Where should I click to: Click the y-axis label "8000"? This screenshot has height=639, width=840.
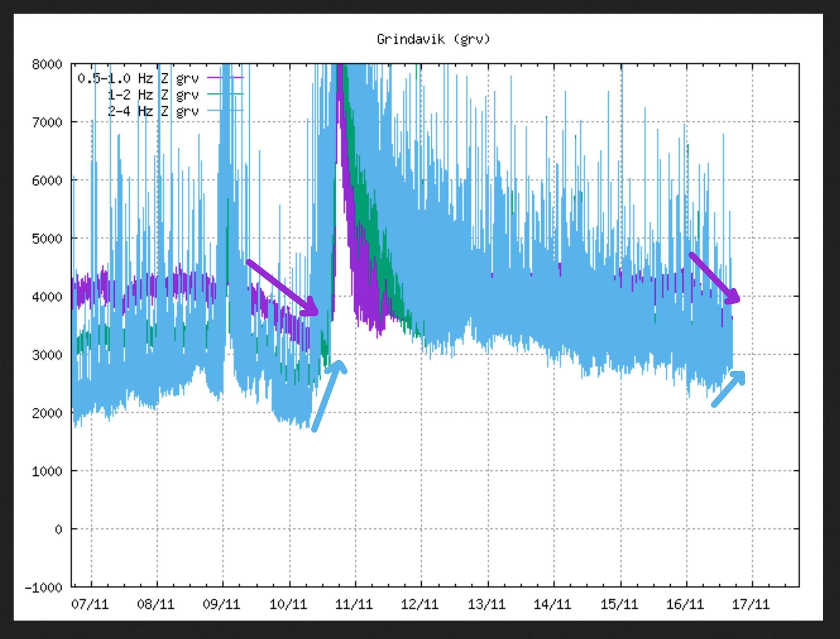[47, 64]
